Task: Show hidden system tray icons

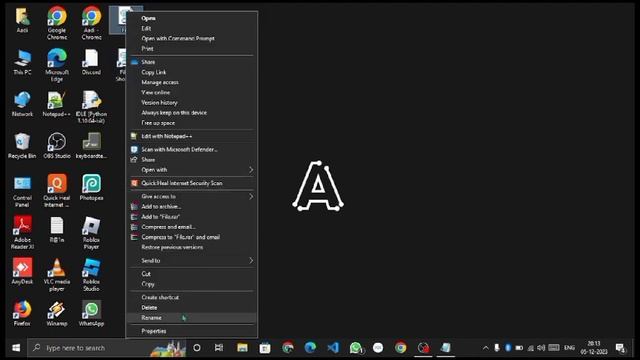Action: click(486, 348)
